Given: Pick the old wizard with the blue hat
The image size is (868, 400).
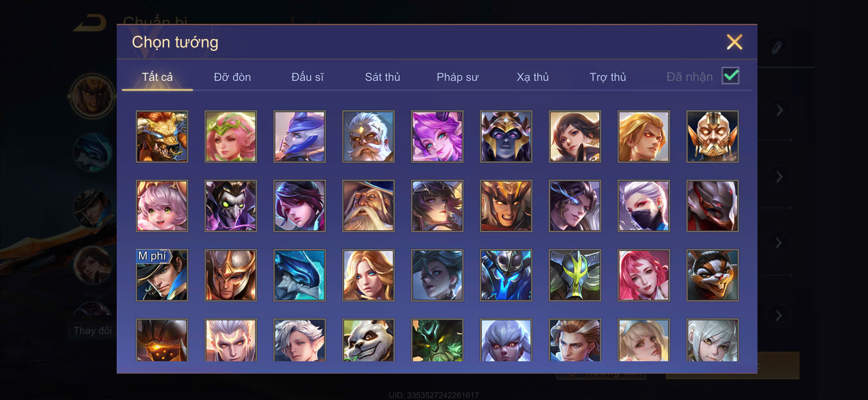Looking at the screenshot, I should (x=368, y=206).
